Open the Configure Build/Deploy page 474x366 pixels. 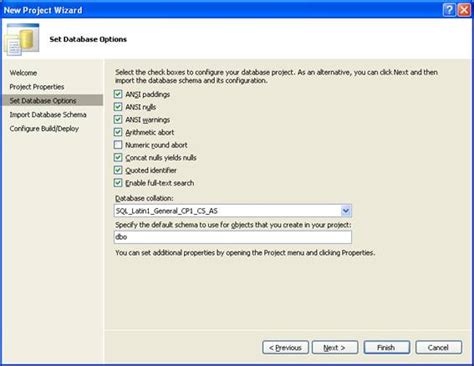[44, 129]
